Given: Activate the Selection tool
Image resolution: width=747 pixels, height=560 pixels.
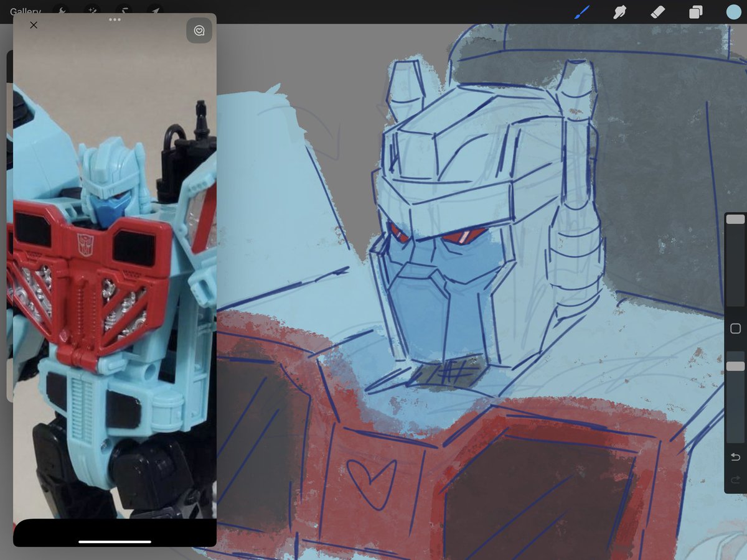Looking at the screenshot, I should pyautogui.click(x=123, y=11).
